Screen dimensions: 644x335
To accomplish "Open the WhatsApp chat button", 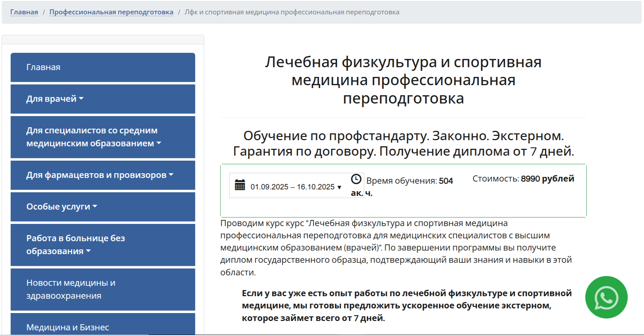I will pos(606,297).
